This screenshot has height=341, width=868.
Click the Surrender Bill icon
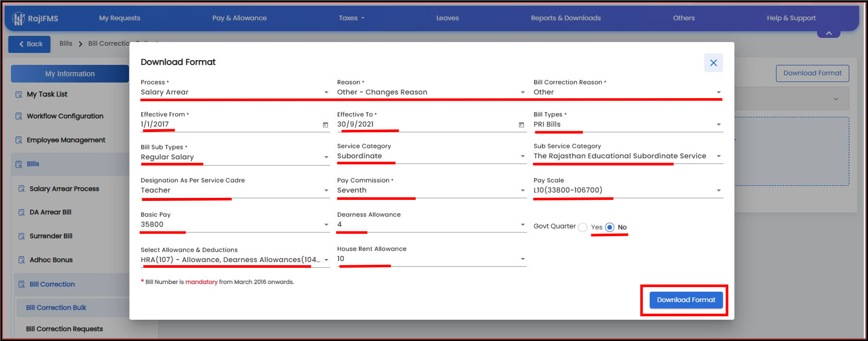pyautogui.click(x=21, y=236)
